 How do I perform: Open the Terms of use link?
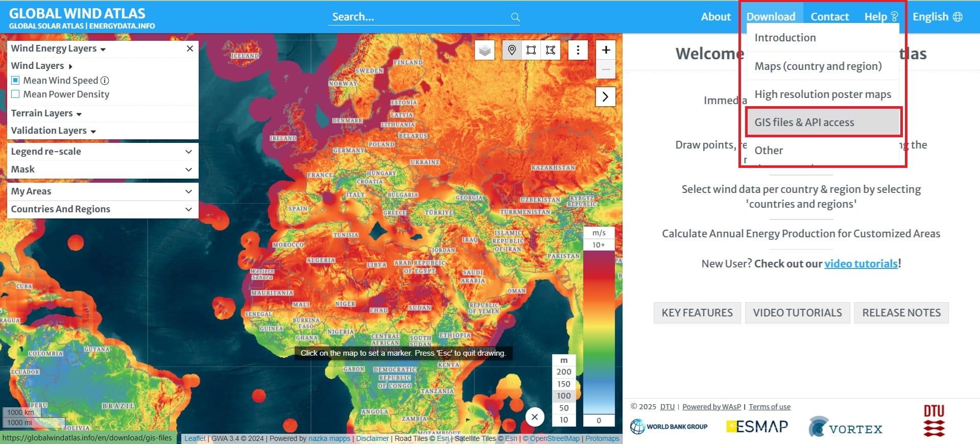(770, 407)
